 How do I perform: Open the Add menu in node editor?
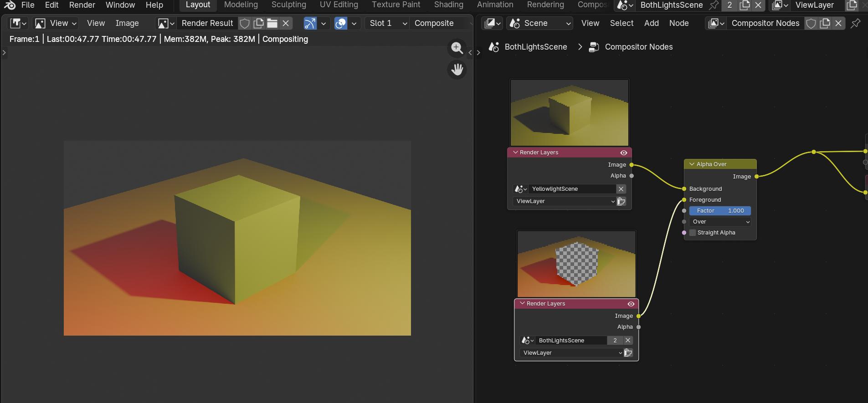click(652, 23)
